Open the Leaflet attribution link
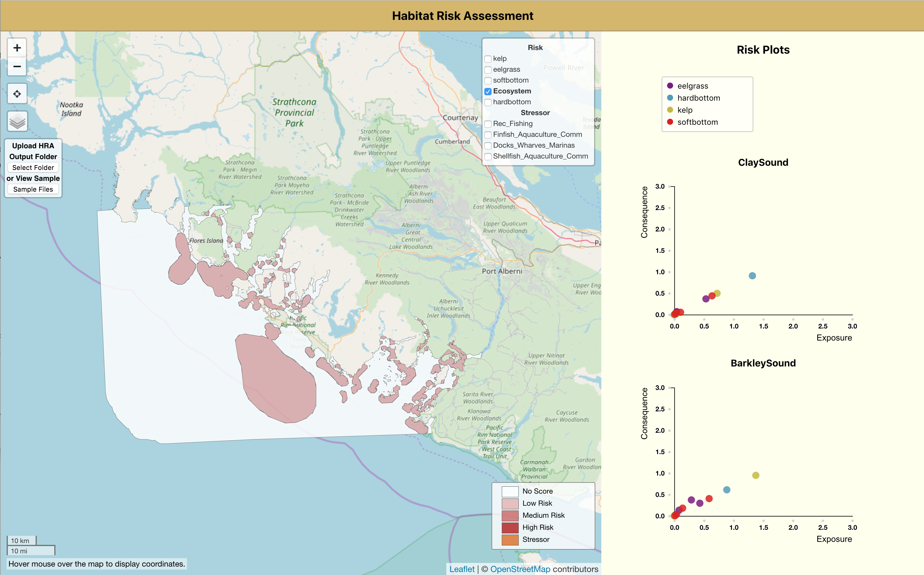 coord(462,569)
